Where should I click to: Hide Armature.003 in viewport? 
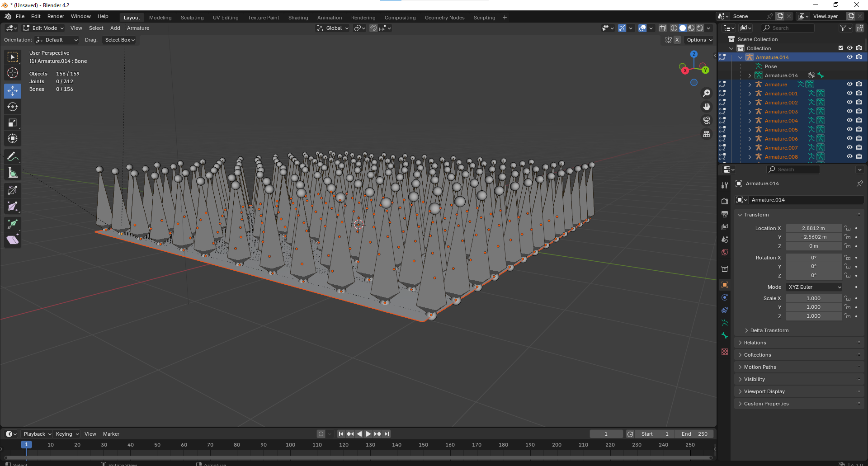849,111
